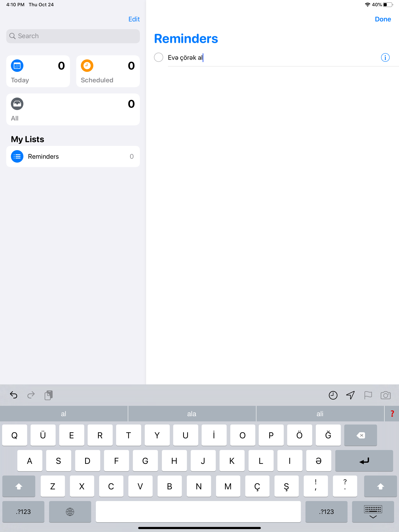Screen dimensions: 399x532
Task: Open the All smart list card
Action: pos(73,109)
